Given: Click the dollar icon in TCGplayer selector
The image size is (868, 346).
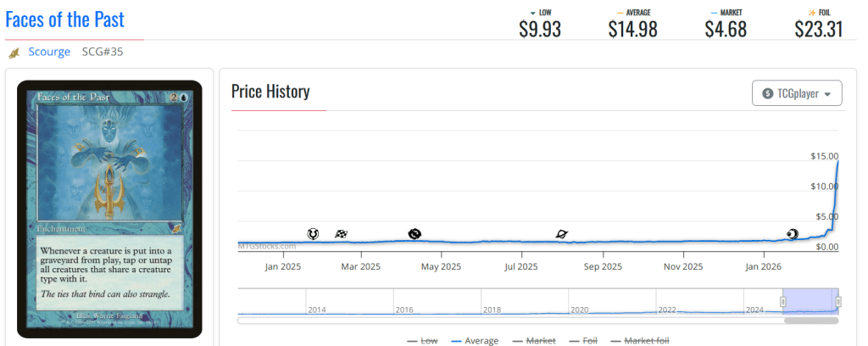Looking at the screenshot, I should [768, 93].
